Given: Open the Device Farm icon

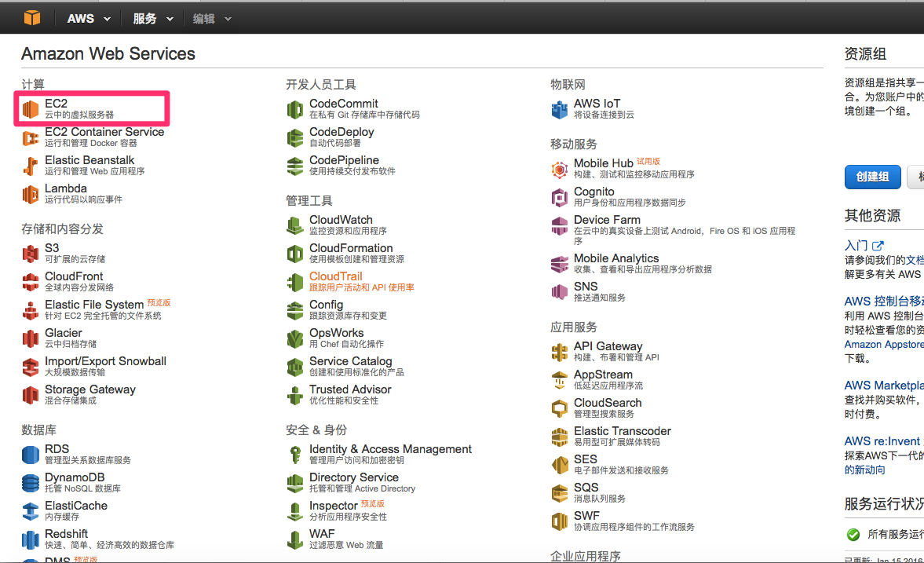Looking at the screenshot, I should pos(560,226).
